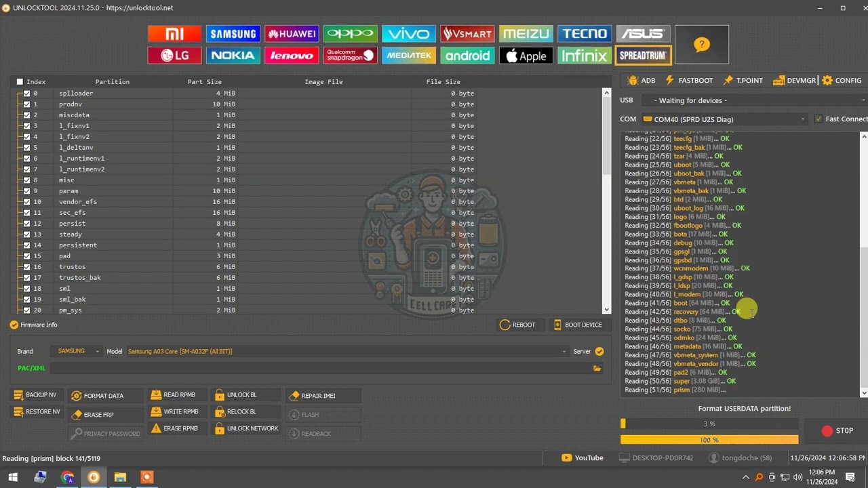
Task: Open the CONFIG tab
Action: pyautogui.click(x=841, y=81)
